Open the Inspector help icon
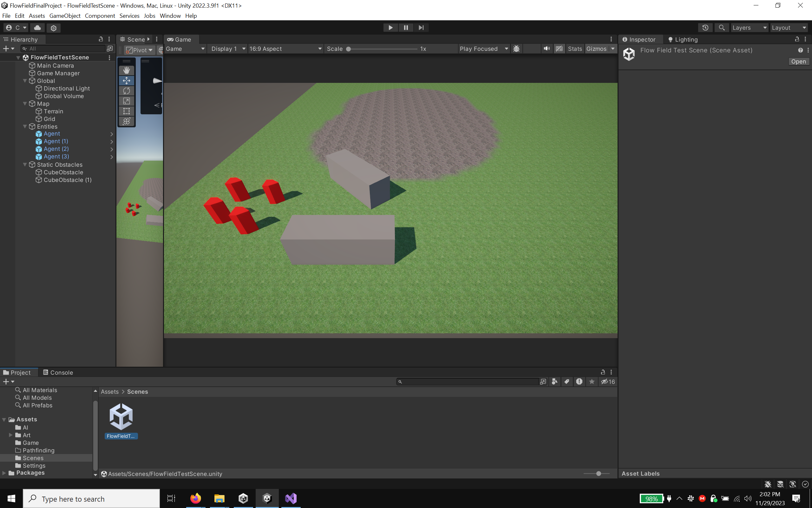The width and height of the screenshot is (812, 508). click(x=801, y=50)
